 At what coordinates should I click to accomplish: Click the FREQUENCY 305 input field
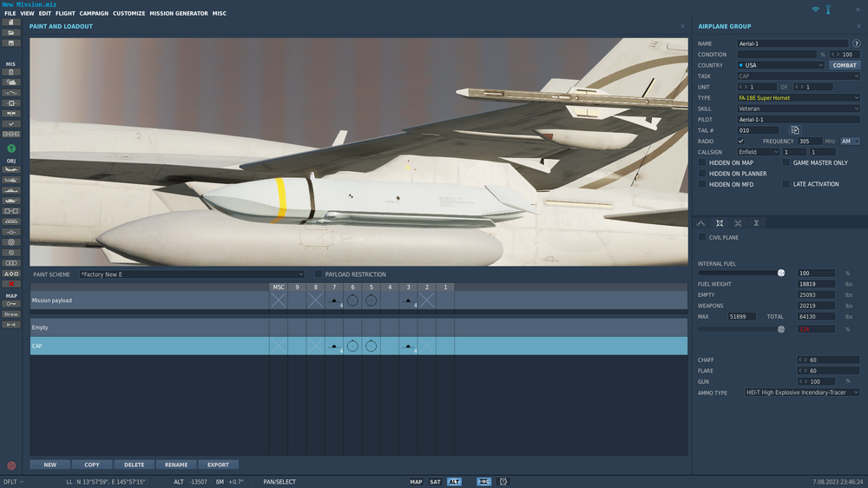(x=809, y=142)
